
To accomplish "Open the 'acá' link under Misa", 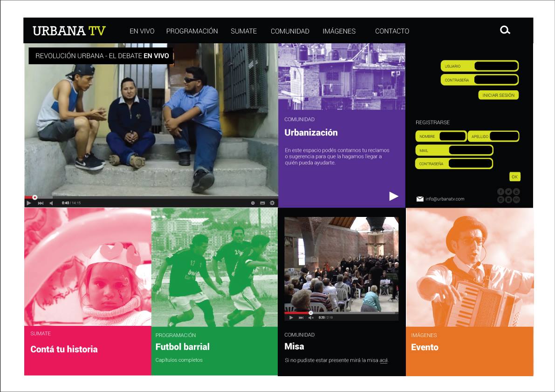I will [384, 360].
